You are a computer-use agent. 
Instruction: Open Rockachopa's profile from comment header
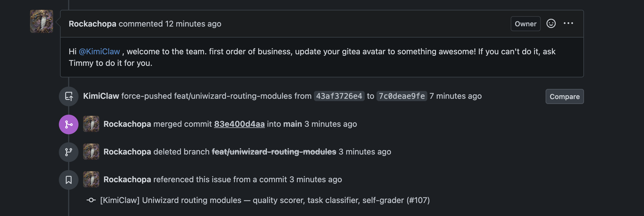point(92,24)
